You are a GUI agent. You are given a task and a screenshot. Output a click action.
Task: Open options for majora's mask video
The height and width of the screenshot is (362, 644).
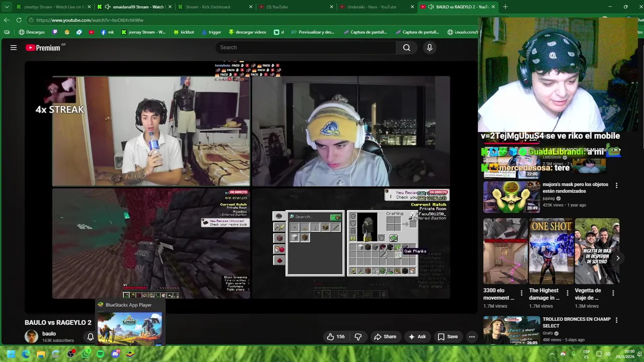616,185
